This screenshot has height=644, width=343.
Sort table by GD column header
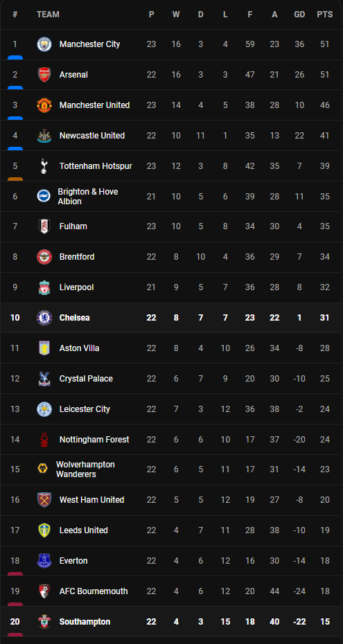[299, 15]
